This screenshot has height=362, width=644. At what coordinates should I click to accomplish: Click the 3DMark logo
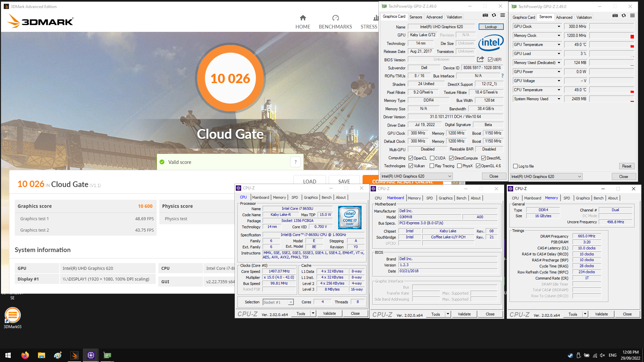pyautogui.click(x=40, y=21)
